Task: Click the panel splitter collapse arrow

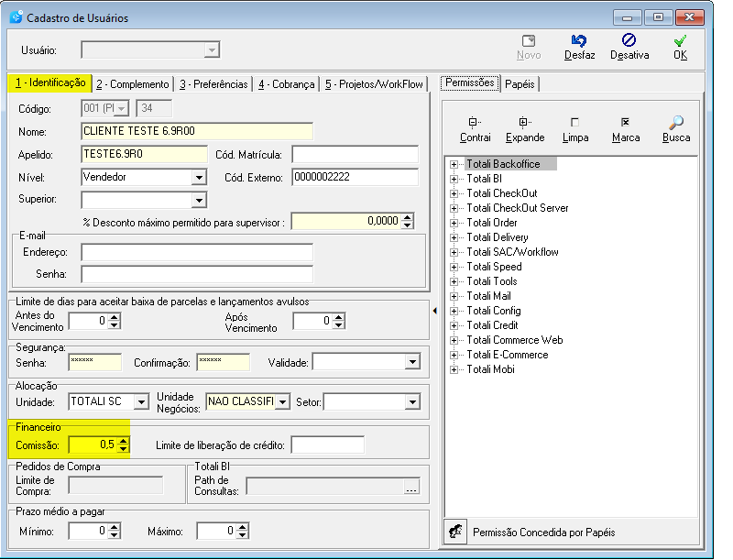Action: [434, 311]
